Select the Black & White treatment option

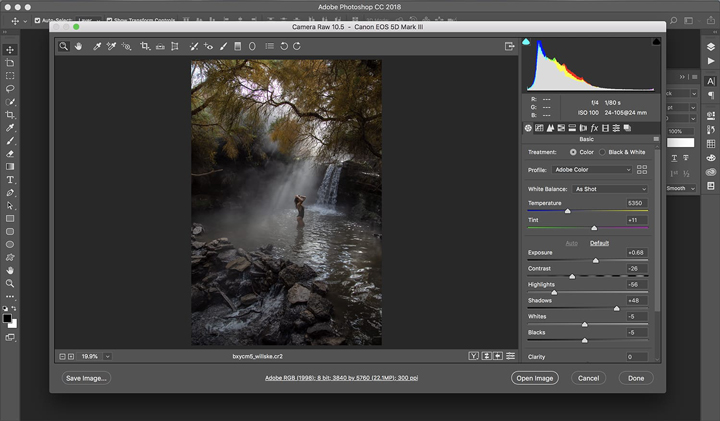tap(603, 152)
